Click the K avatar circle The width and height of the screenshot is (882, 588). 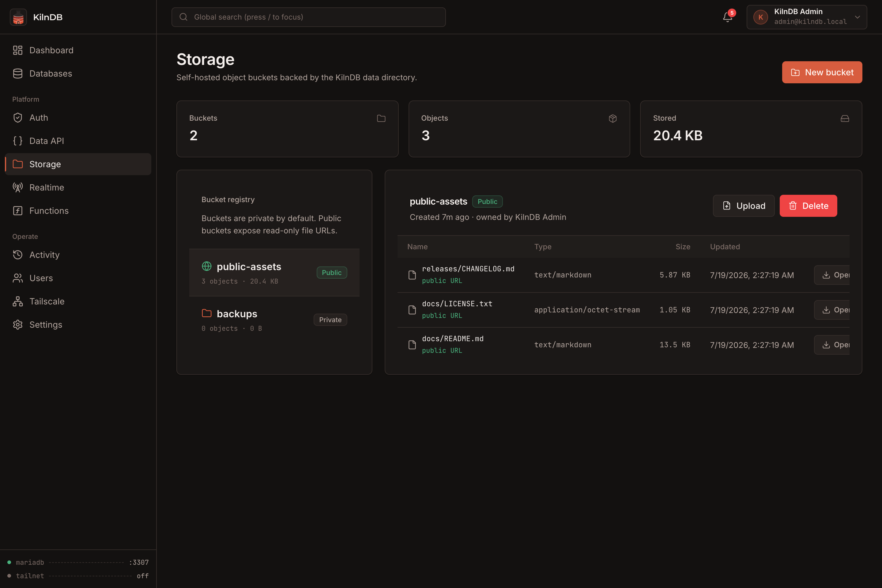[x=760, y=17]
